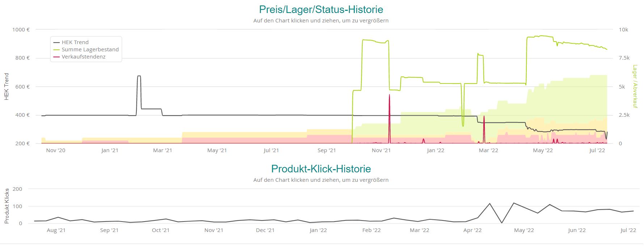Click the green stock line dip before Mar '22
The height and width of the screenshot is (249, 644).
[463, 125]
